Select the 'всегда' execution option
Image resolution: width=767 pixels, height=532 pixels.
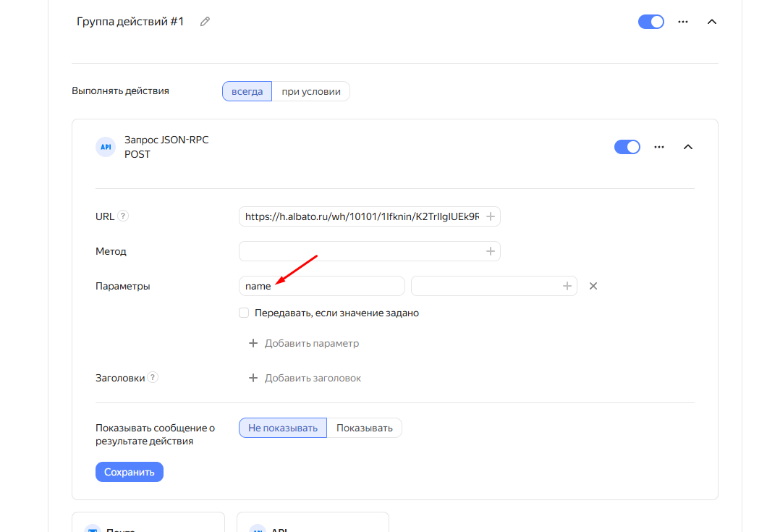tap(247, 91)
